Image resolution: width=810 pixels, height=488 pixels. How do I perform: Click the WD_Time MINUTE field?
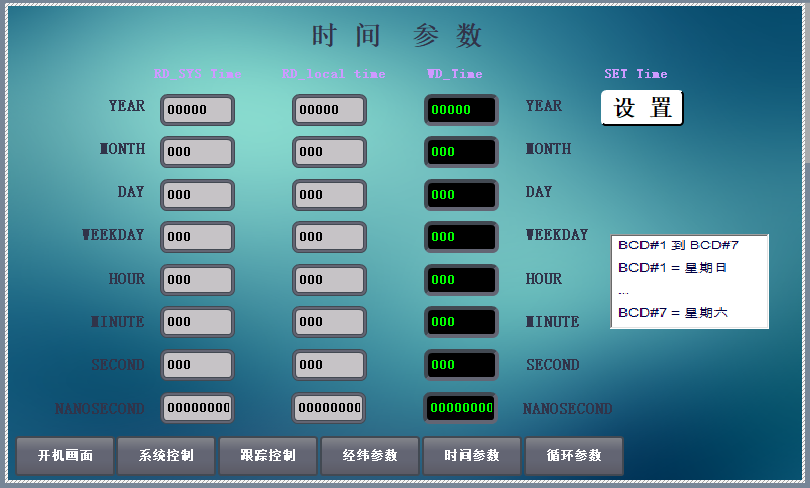[x=461, y=322]
